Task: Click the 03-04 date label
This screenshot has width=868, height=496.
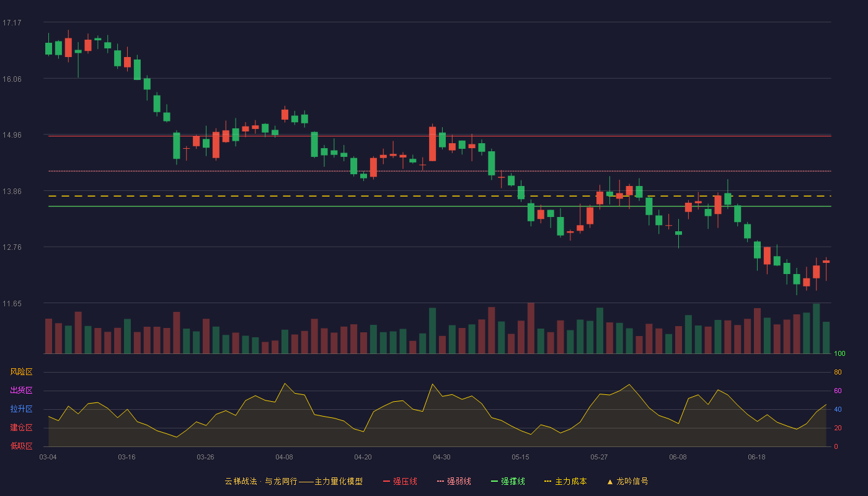Action: (x=48, y=457)
